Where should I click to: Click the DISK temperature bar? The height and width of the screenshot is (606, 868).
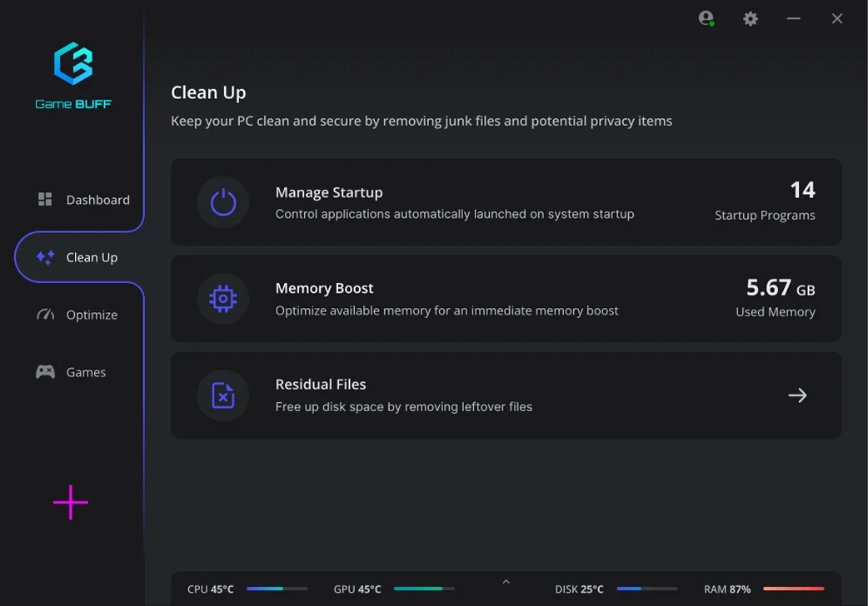(647, 589)
